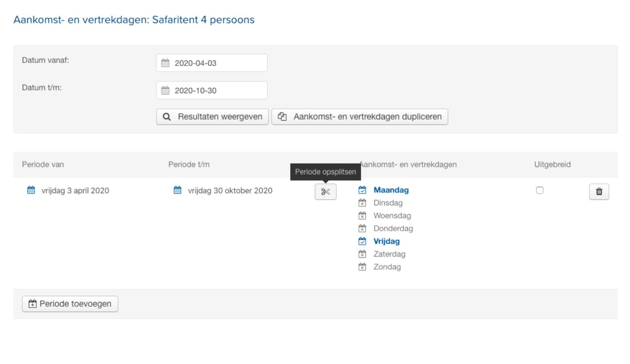Add a period with Periode toevoegen
The width and height of the screenshot is (630, 364).
[x=70, y=304]
